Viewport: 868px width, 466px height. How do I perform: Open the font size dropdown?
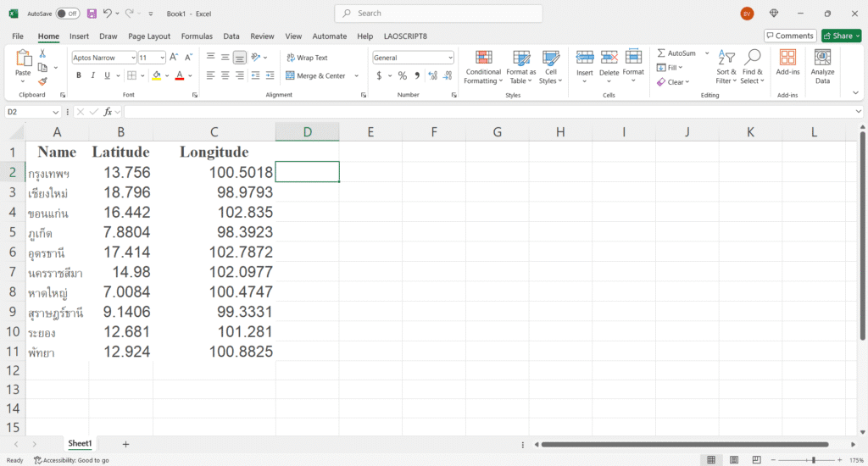162,58
